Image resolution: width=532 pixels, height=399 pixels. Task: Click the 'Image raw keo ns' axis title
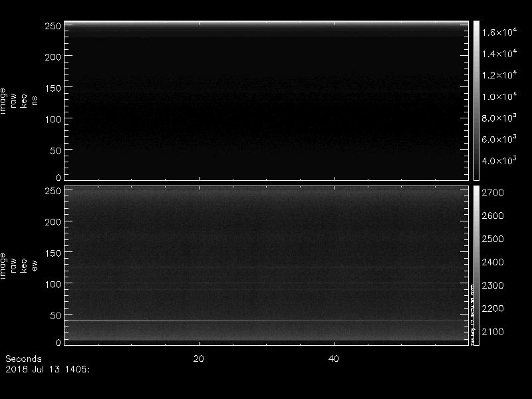(x=19, y=101)
